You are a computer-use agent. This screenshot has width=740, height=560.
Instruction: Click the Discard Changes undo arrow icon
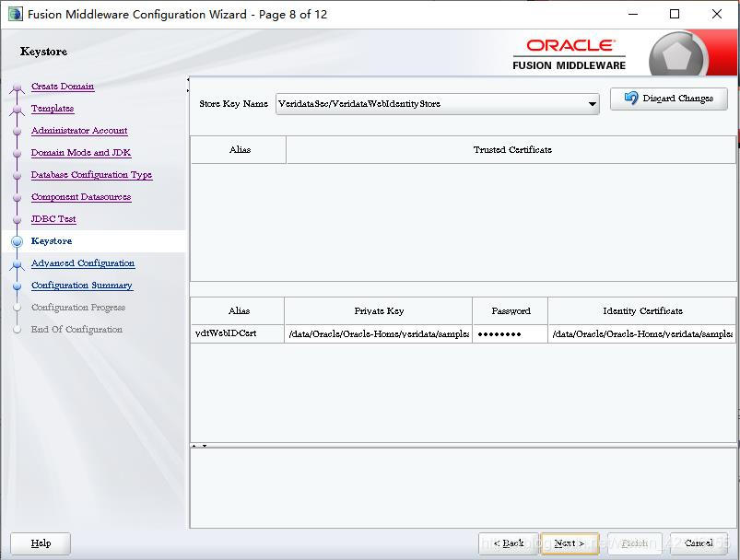pos(631,99)
